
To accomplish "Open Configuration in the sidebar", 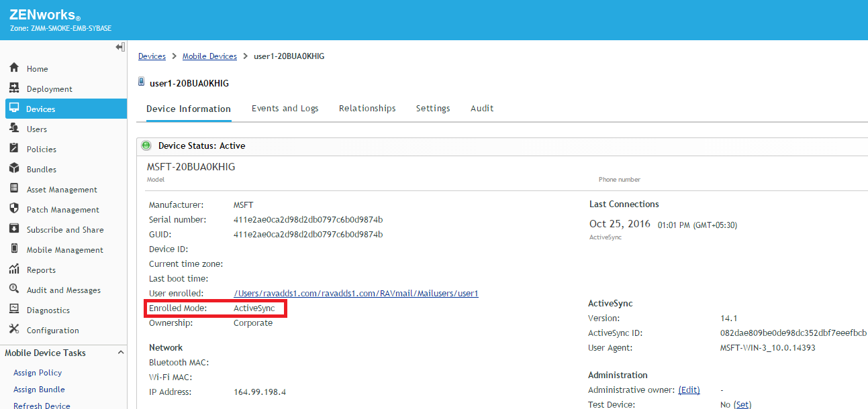I will [x=53, y=331].
